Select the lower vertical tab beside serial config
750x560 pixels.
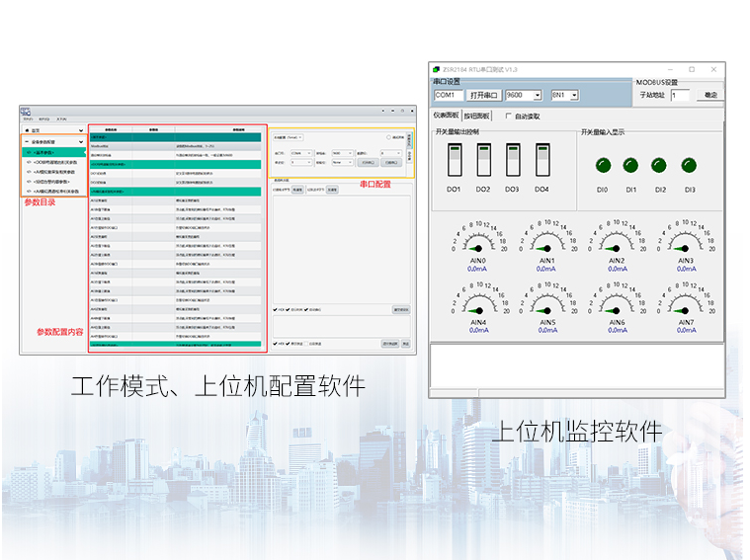(409, 155)
